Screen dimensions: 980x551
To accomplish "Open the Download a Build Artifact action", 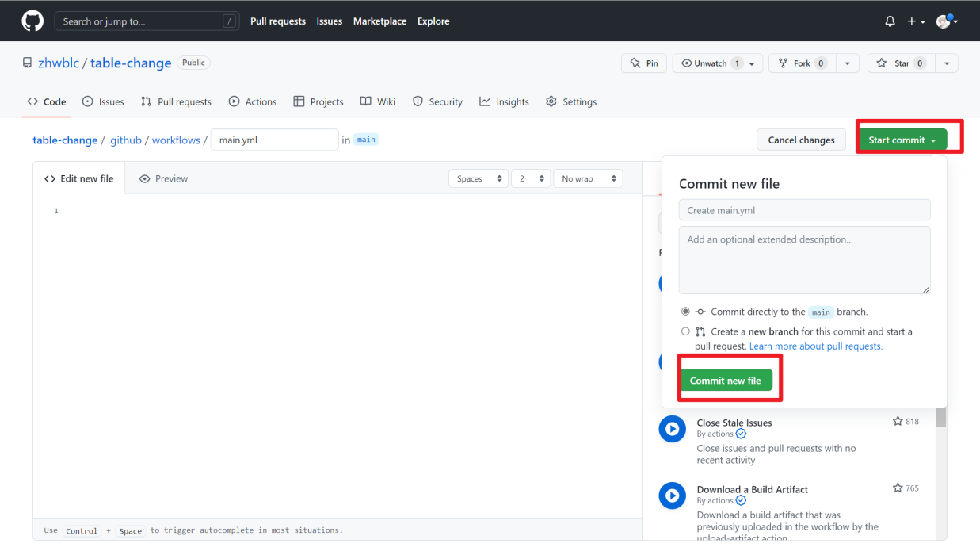I will pyautogui.click(x=752, y=489).
